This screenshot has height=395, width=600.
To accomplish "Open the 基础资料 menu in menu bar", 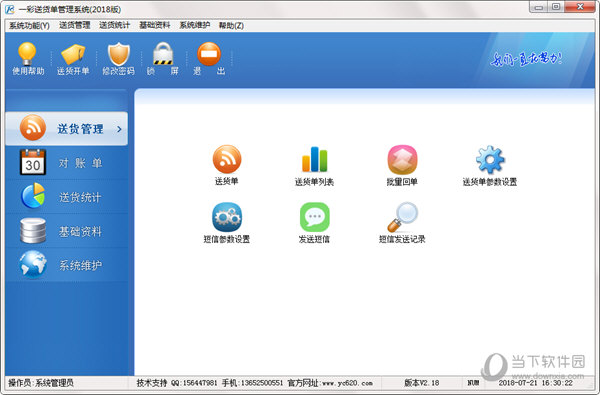I will 155,25.
